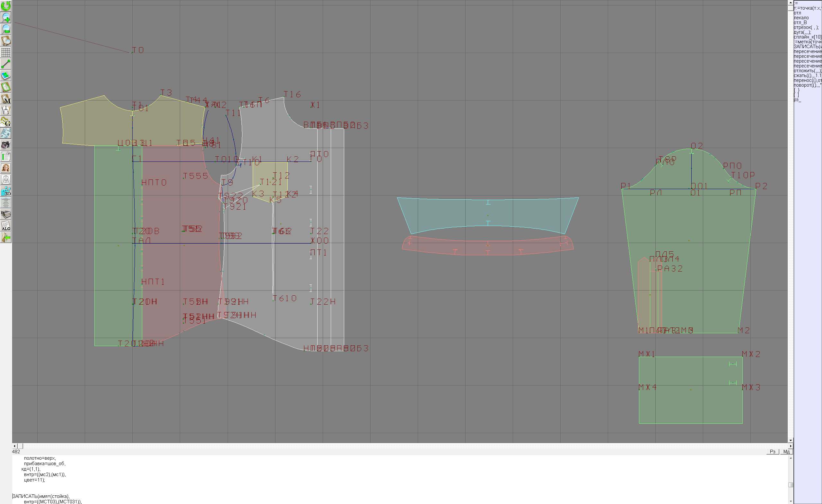
Task: Click the woman portrait icon
Action: point(6,168)
